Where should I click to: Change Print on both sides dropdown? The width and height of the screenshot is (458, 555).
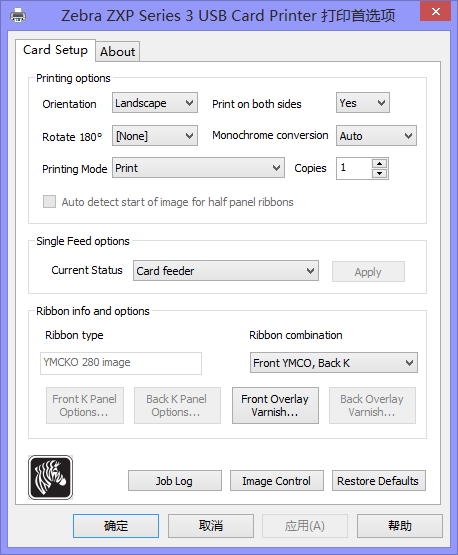(363, 103)
